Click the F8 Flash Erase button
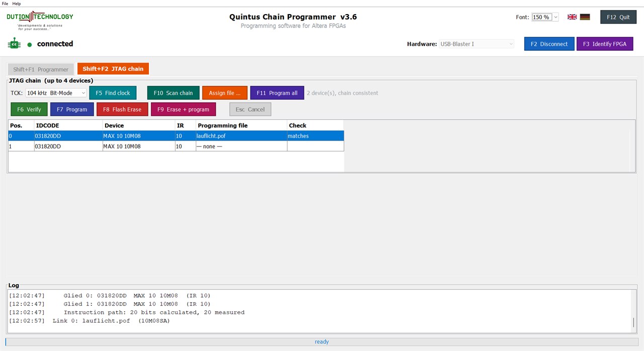 (122, 109)
